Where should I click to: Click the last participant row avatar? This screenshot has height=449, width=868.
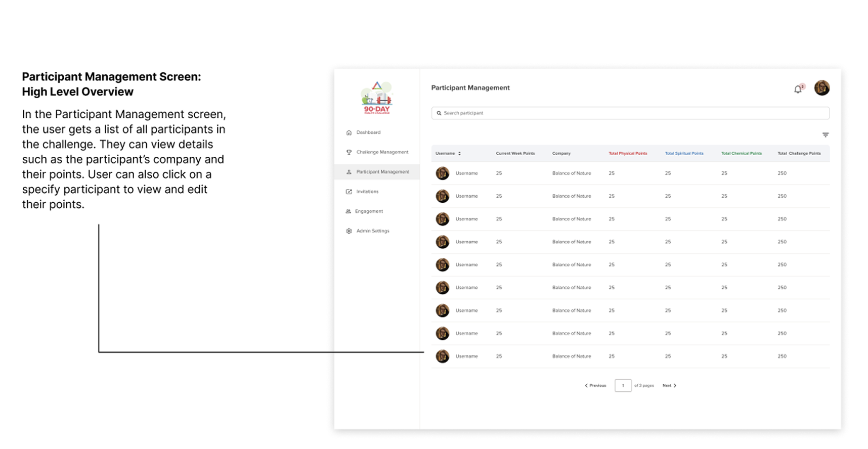[443, 356]
